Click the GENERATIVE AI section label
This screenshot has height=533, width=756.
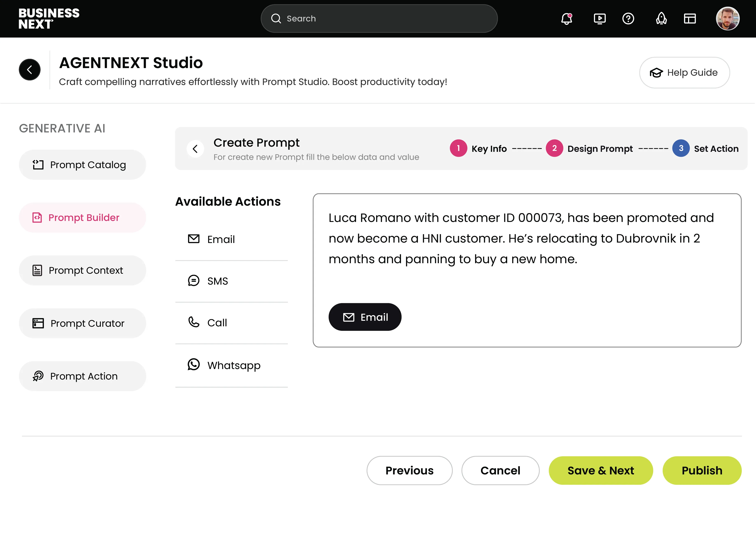pyautogui.click(x=62, y=129)
